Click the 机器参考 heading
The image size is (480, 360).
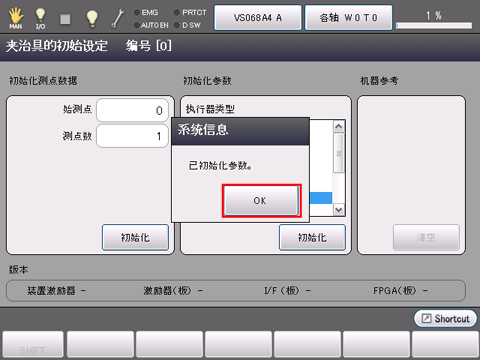tap(379, 81)
